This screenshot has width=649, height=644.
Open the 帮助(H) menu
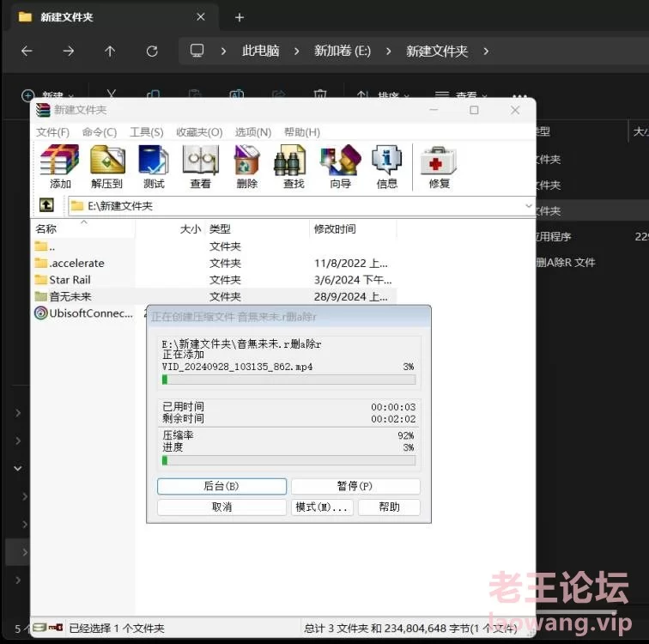tap(301, 132)
